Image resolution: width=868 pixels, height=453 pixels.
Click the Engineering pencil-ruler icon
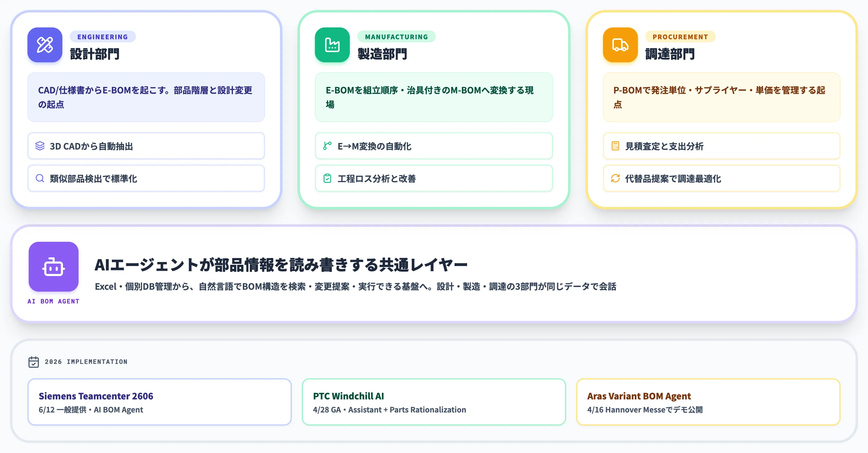click(45, 45)
